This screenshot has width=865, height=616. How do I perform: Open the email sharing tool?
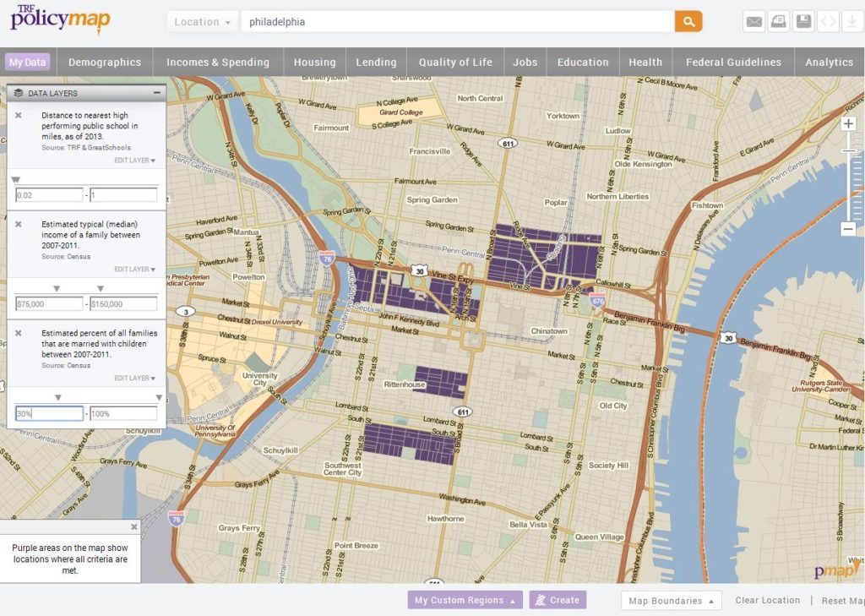(754, 21)
